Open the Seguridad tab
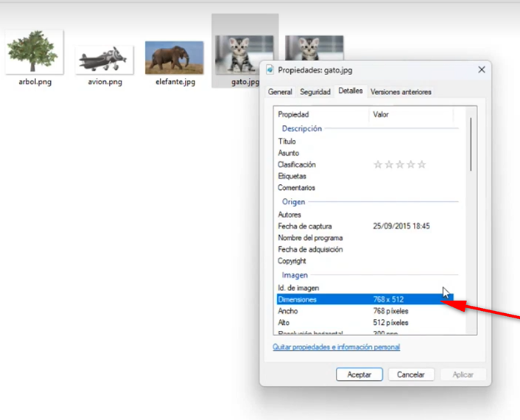 (x=315, y=92)
